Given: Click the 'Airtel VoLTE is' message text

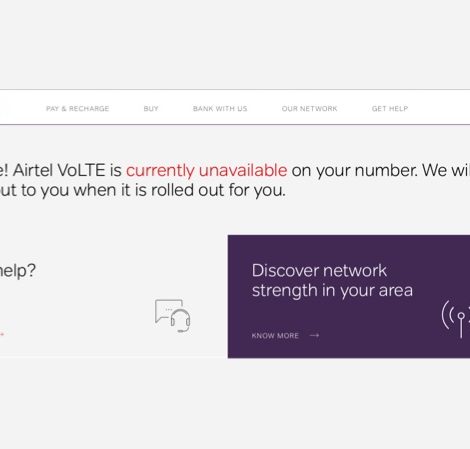Looking at the screenshot, I should [67, 170].
